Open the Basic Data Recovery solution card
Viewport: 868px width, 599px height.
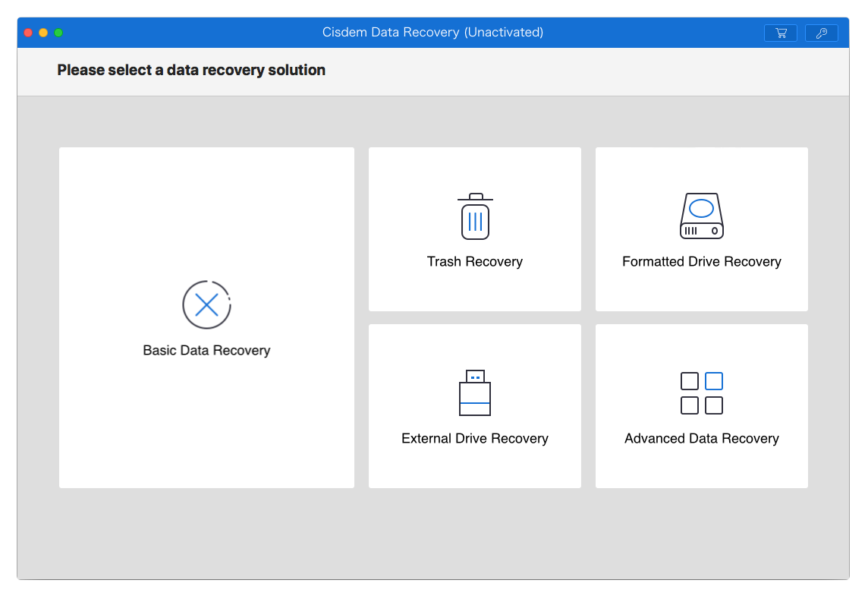[206, 317]
